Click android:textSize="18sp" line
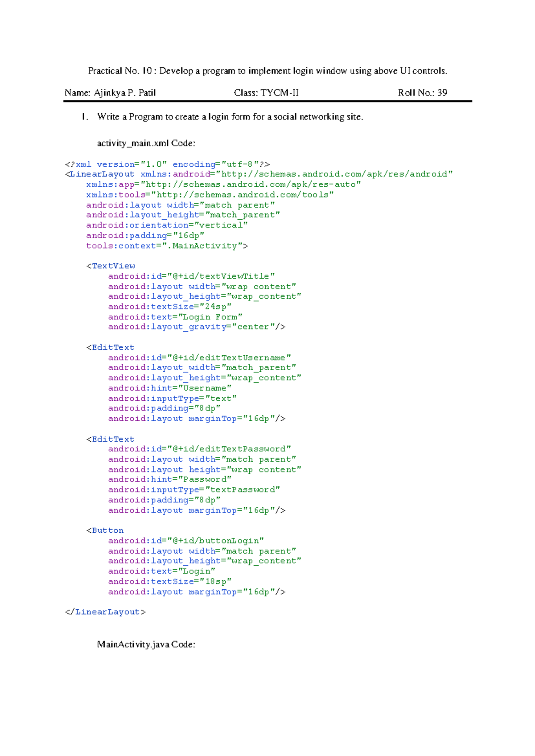This screenshot has height=756, width=535. pos(170,582)
